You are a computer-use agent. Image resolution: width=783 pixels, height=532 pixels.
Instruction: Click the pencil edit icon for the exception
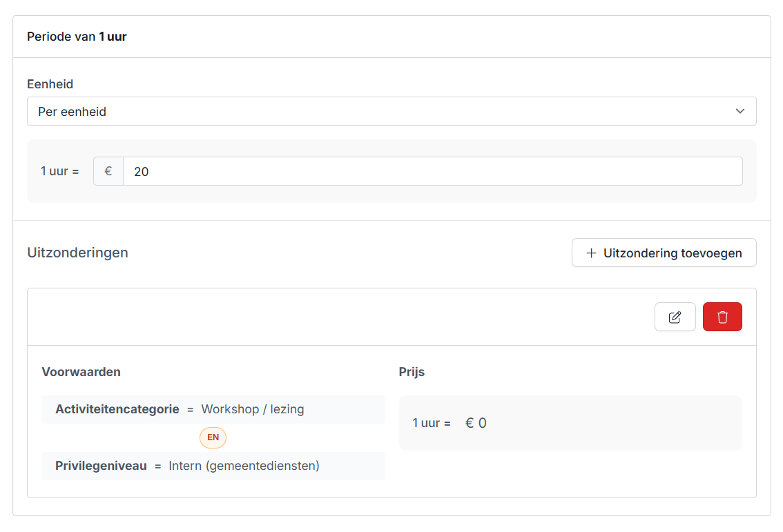coord(675,317)
